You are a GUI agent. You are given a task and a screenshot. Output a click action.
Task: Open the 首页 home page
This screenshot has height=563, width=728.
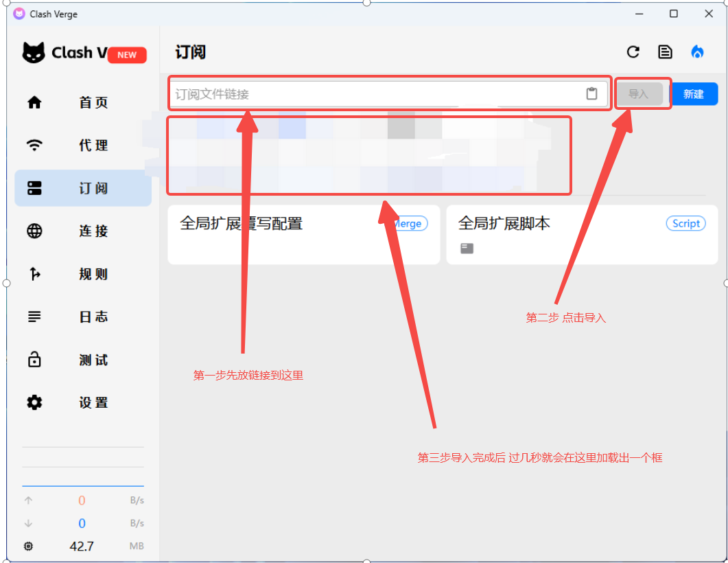pos(83,103)
